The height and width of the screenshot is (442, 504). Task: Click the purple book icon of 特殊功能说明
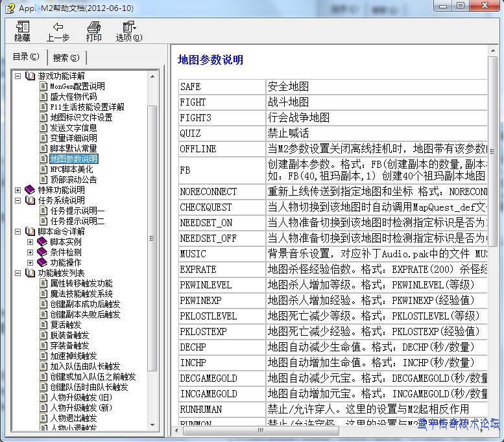coord(30,190)
